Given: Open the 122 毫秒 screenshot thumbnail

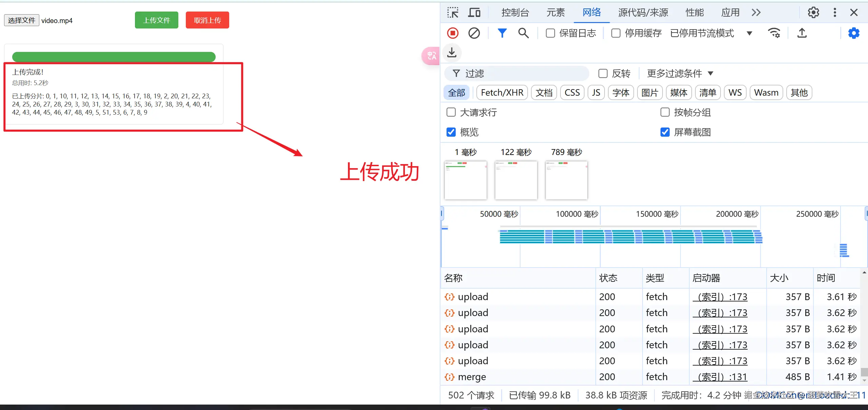Looking at the screenshot, I should coord(516,180).
